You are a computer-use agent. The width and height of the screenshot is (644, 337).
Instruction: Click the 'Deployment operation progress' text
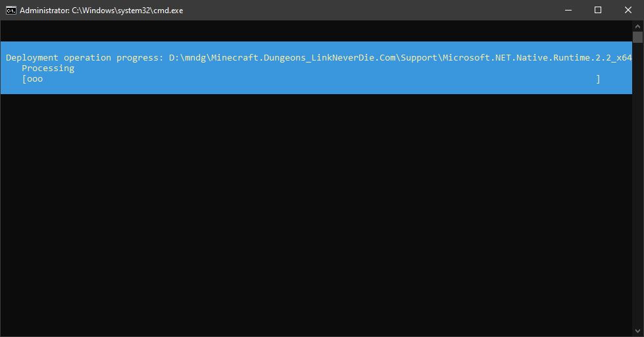(84, 58)
